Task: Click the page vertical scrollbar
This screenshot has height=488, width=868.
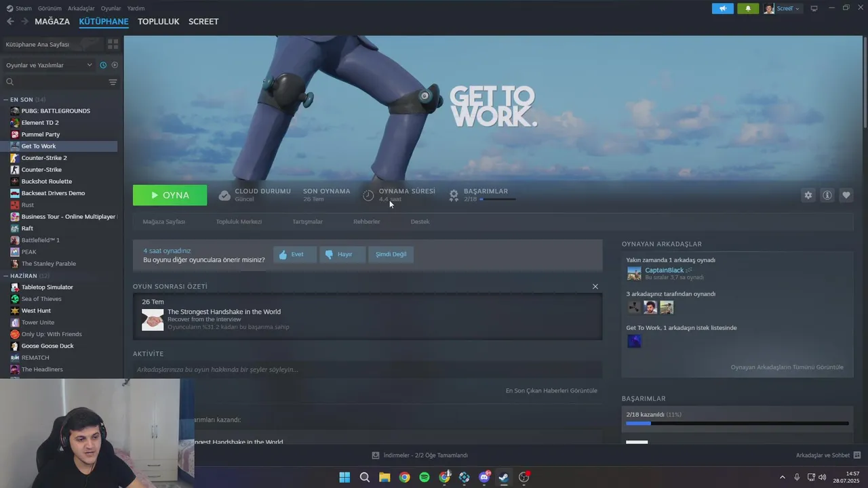Action: pyautogui.click(x=865, y=81)
